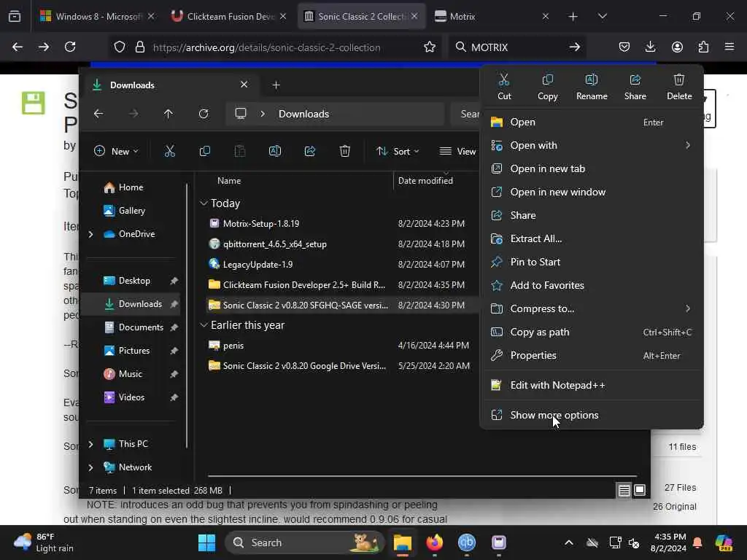Click Explorer toolbar Cut scissors icon
This screenshot has width=747, height=560.
(169, 152)
